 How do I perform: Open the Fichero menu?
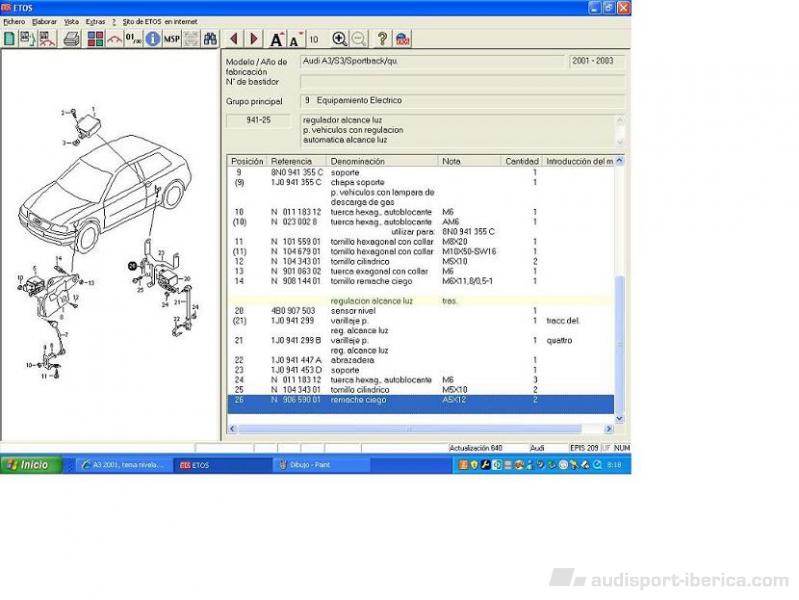[14, 21]
